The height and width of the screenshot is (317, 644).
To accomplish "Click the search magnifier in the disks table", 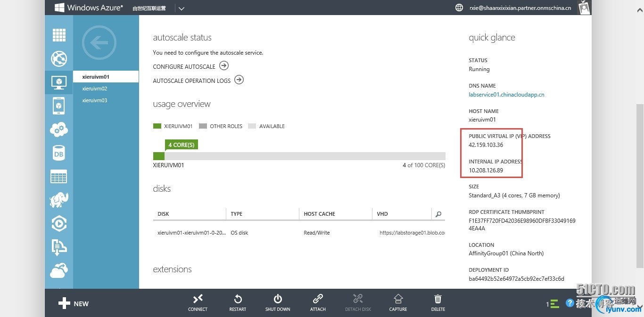I will click(438, 214).
